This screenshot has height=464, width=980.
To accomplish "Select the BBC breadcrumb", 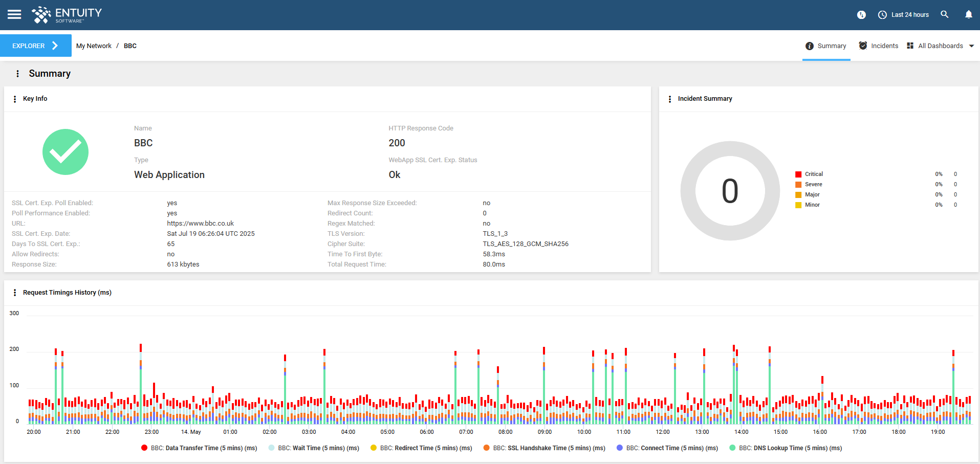I will [130, 46].
